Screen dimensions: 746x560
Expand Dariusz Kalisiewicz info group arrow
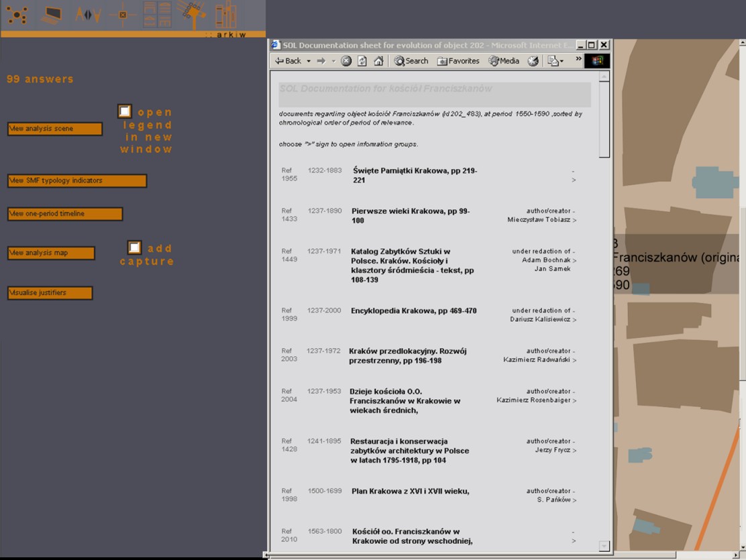574,320
